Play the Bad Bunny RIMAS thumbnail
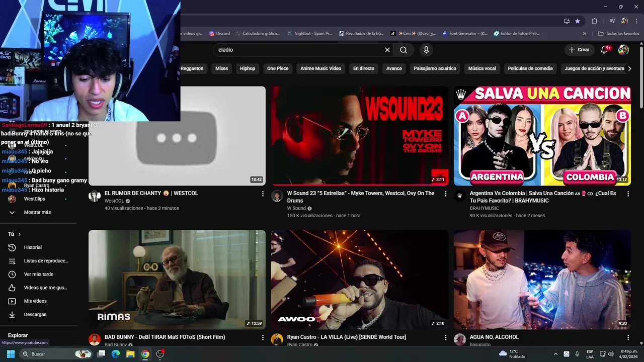The height and width of the screenshot is (362, 644). (x=177, y=280)
